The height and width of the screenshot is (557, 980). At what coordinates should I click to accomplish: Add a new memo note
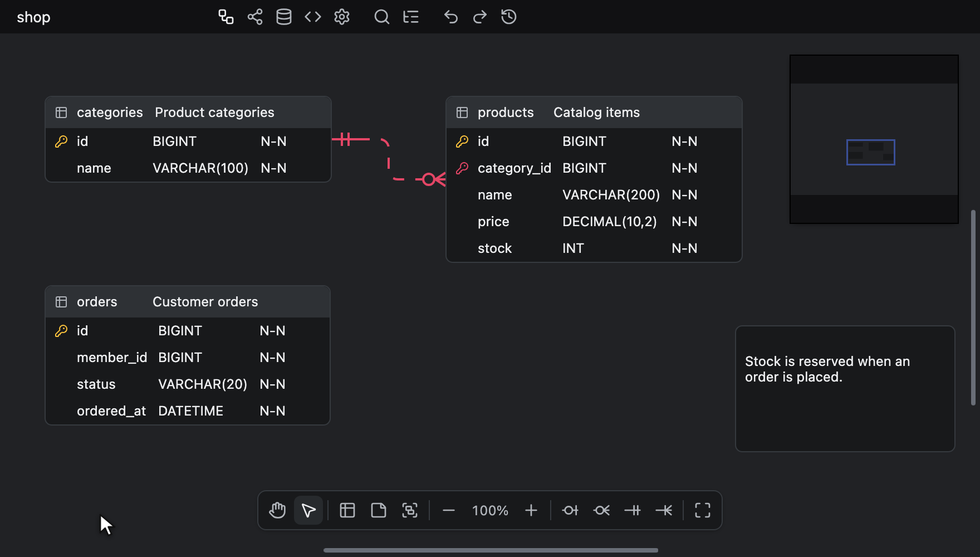click(x=379, y=510)
